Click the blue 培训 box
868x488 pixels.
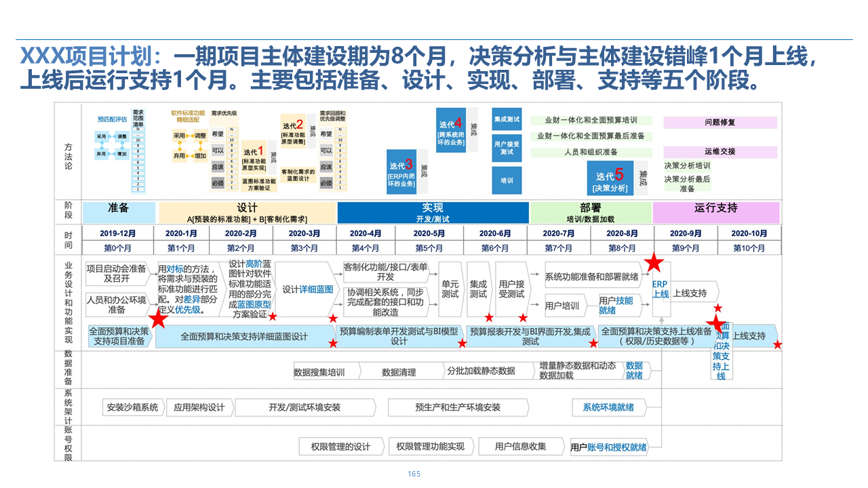(x=507, y=180)
